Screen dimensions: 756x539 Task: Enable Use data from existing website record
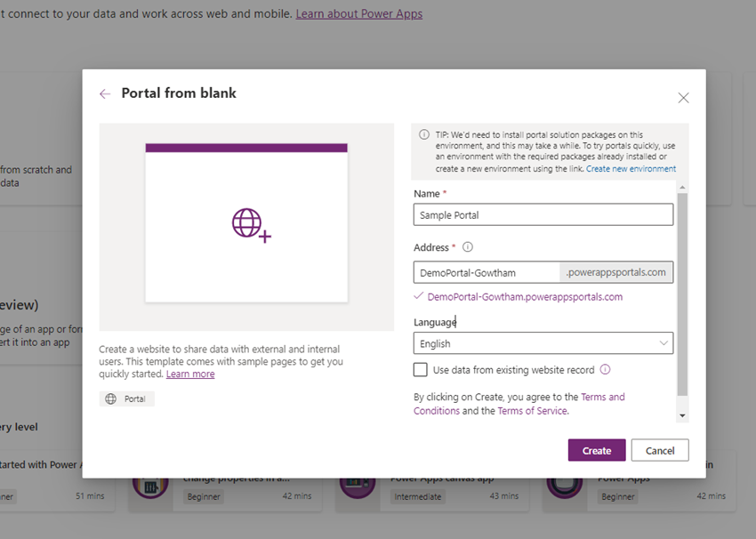pyautogui.click(x=418, y=369)
